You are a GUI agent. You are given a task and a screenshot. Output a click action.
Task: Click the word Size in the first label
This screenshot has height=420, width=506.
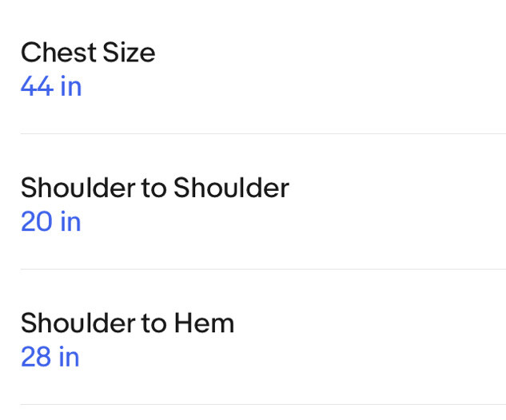[129, 52]
